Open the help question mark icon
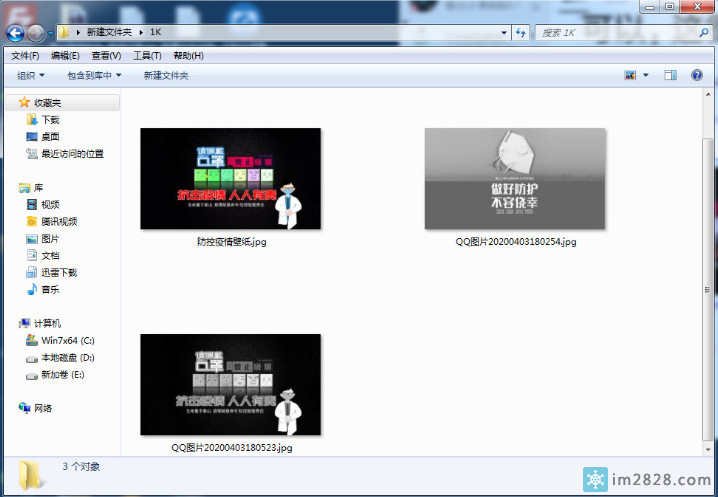The image size is (718, 497). (x=696, y=75)
